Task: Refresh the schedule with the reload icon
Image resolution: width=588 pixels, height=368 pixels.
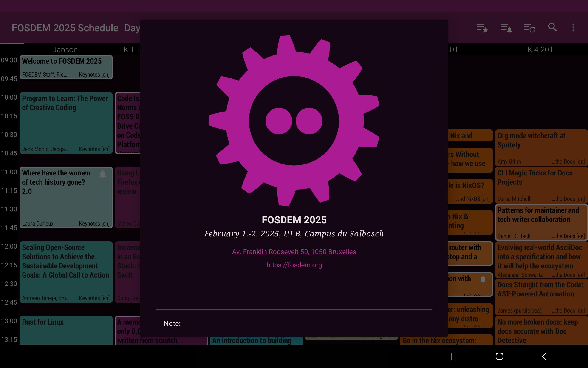Action: (529, 28)
